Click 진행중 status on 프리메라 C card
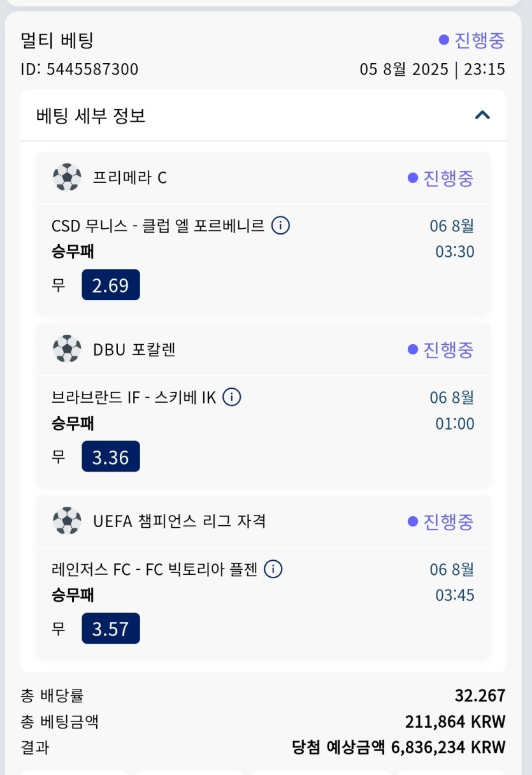Image resolution: width=532 pixels, height=775 pixels. pos(441,178)
